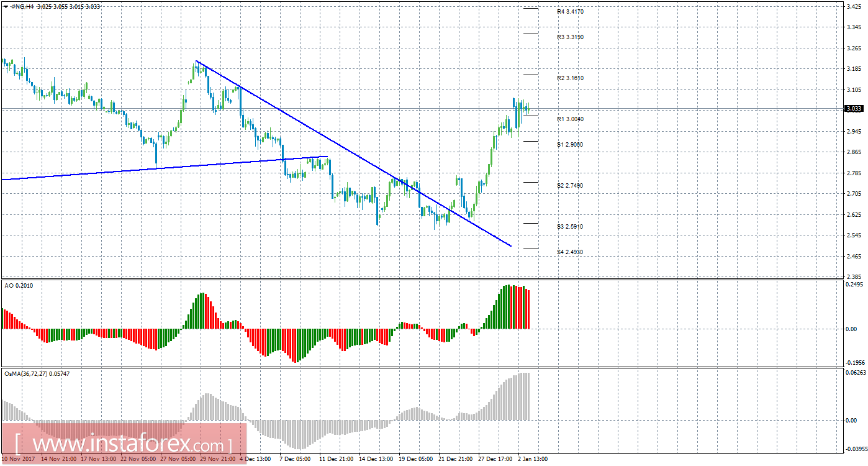Select the R1 3.0040 pivot label
Viewport: 868px width, 466px height.
click(570, 119)
